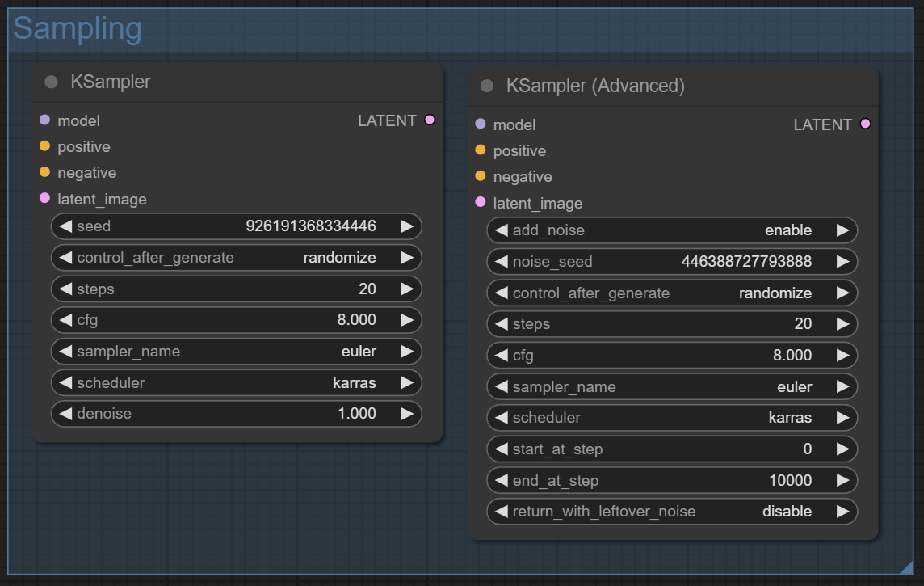Click the LATENT output port on KSampler
This screenshot has width=924, height=586.
pos(430,120)
